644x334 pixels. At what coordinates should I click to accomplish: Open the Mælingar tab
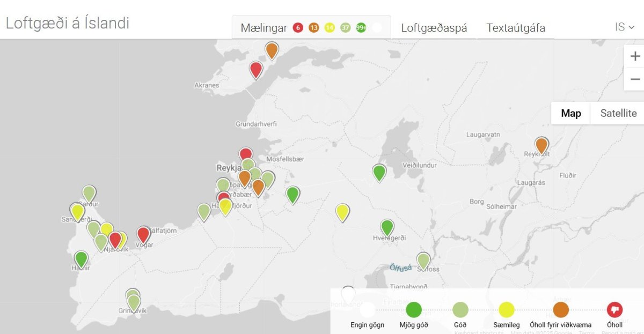tap(264, 28)
